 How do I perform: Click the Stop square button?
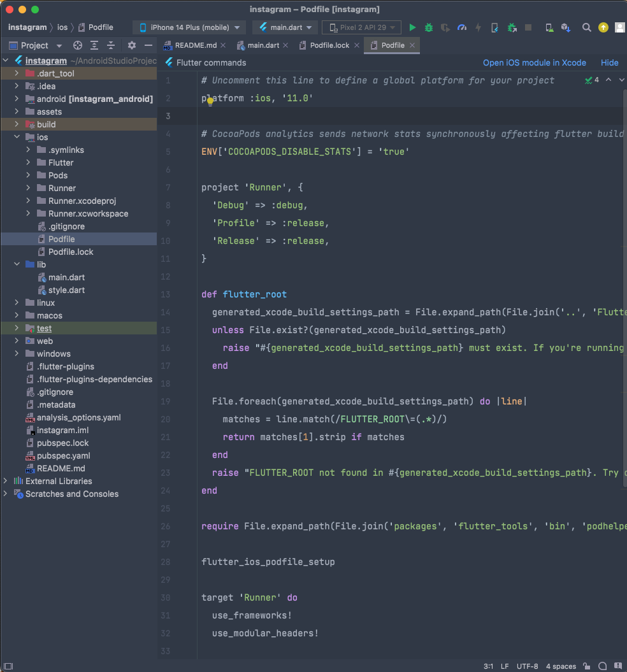[x=528, y=27]
